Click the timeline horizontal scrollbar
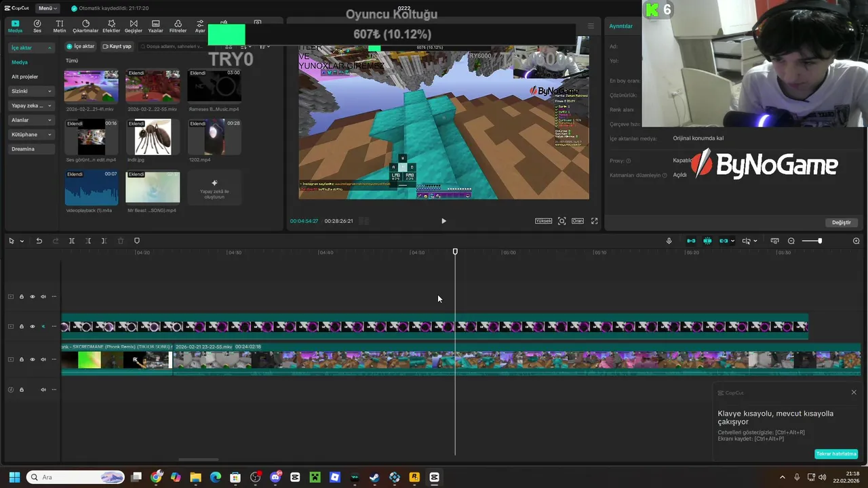This screenshot has height=488, width=868. click(198, 460)
